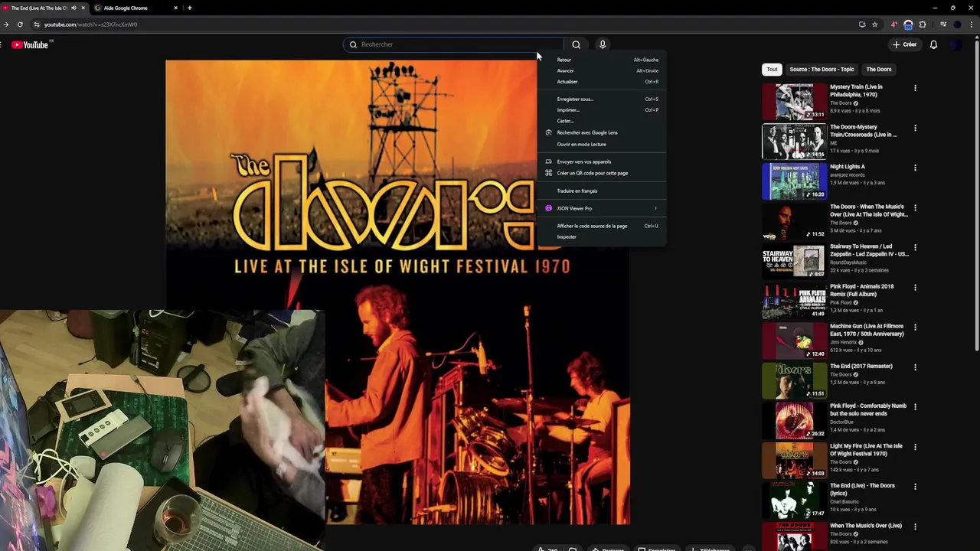Open options for Machine Gun video
The image size is (980, 551).
point(915,327)
